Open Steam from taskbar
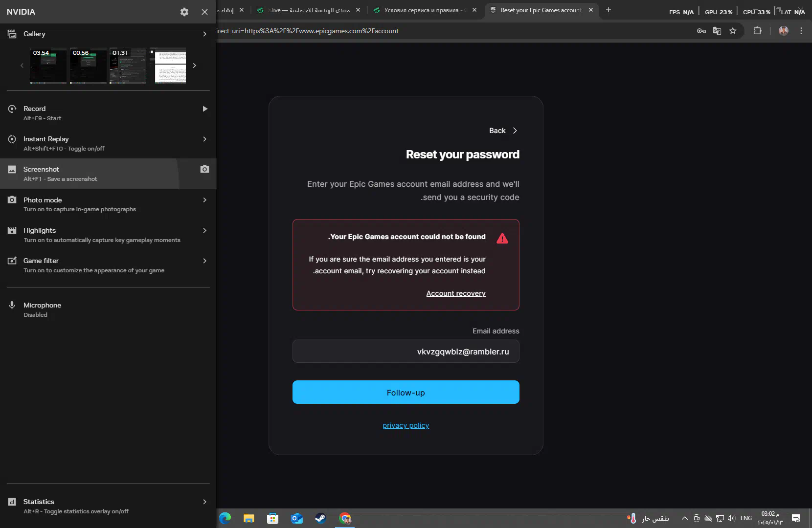The width and height of the screenshot is (812, 528). click(321, 518)
